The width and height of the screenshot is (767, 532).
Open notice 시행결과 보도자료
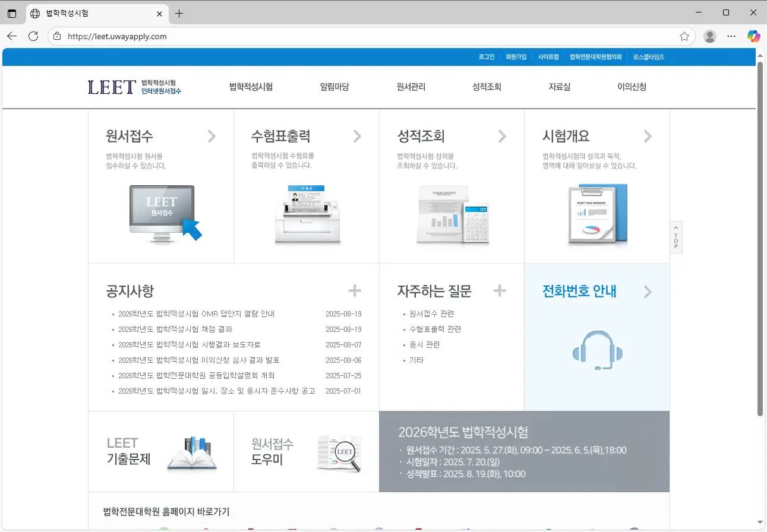point(189,344)
